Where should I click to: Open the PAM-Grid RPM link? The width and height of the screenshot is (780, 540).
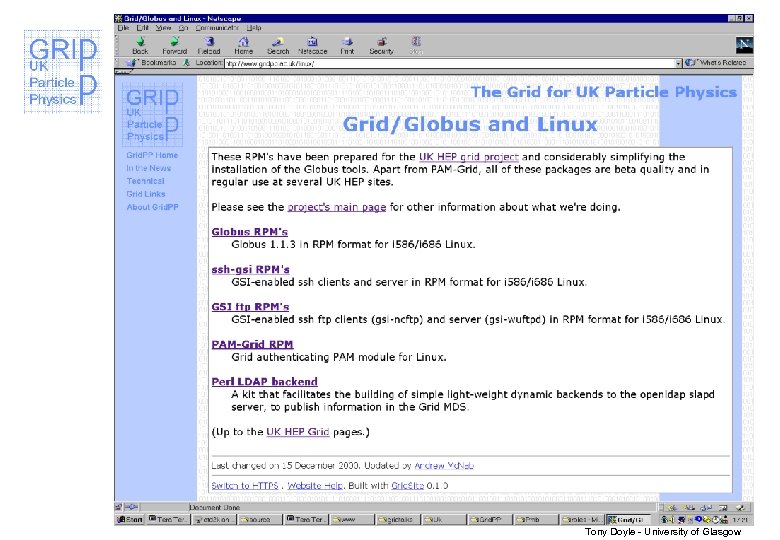point(252,344)
